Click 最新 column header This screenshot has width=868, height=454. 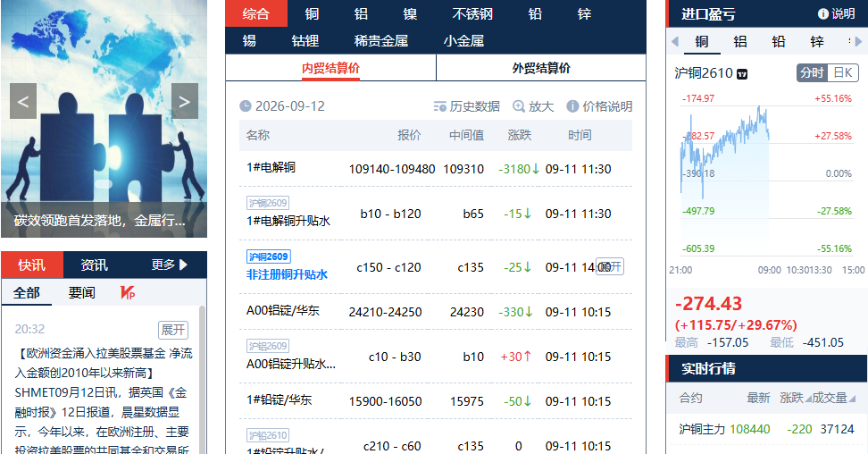(x=758, y=398)
